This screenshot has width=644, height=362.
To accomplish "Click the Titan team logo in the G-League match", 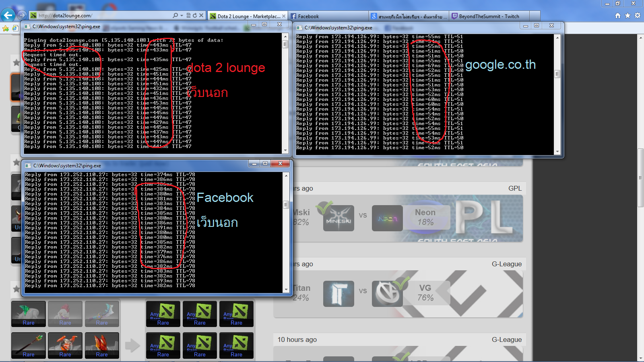I will (339, 294).
